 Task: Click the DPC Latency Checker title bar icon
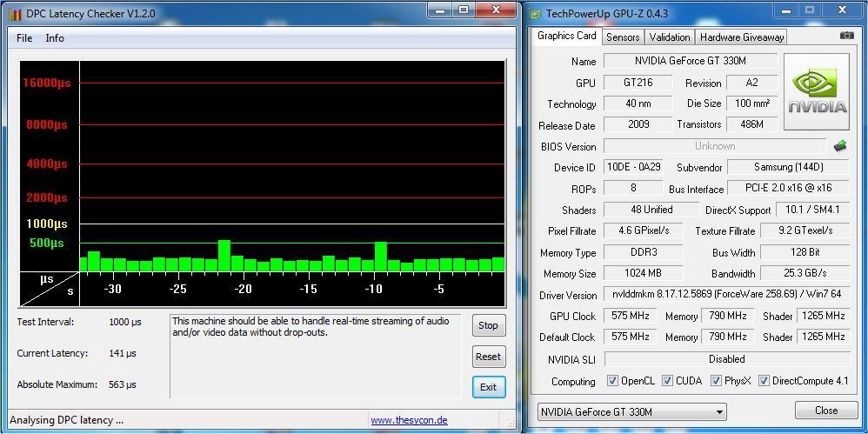[x=15, y=13]
